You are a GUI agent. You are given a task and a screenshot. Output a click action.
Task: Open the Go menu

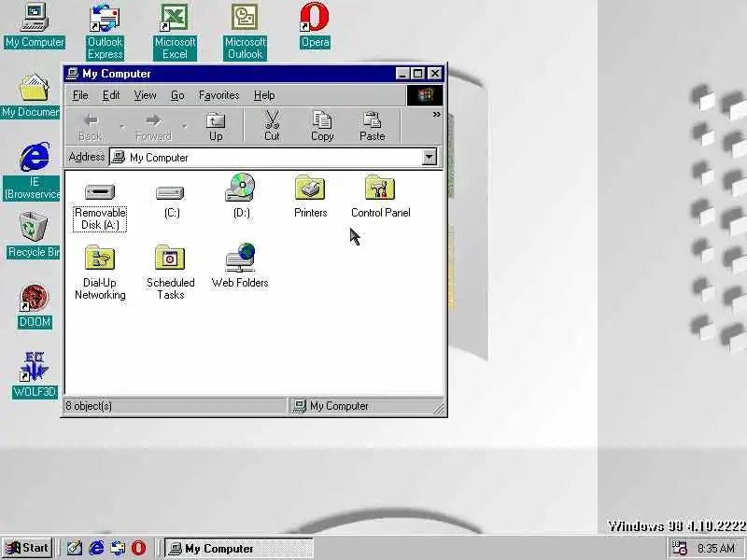pyautogui.click(x=177, y=95)
